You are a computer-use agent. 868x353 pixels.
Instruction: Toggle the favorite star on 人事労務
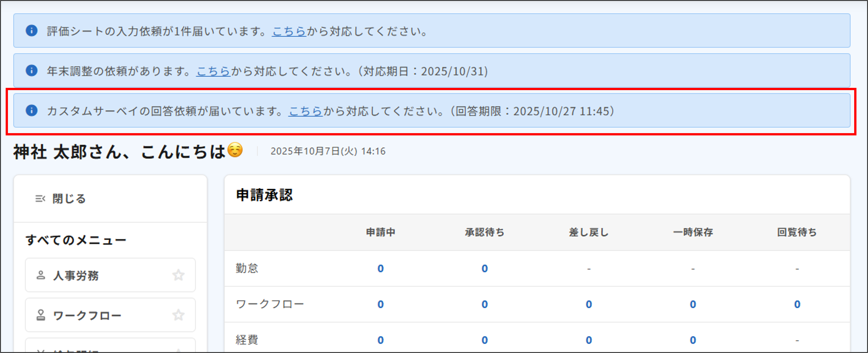click(x=178, y=275)
